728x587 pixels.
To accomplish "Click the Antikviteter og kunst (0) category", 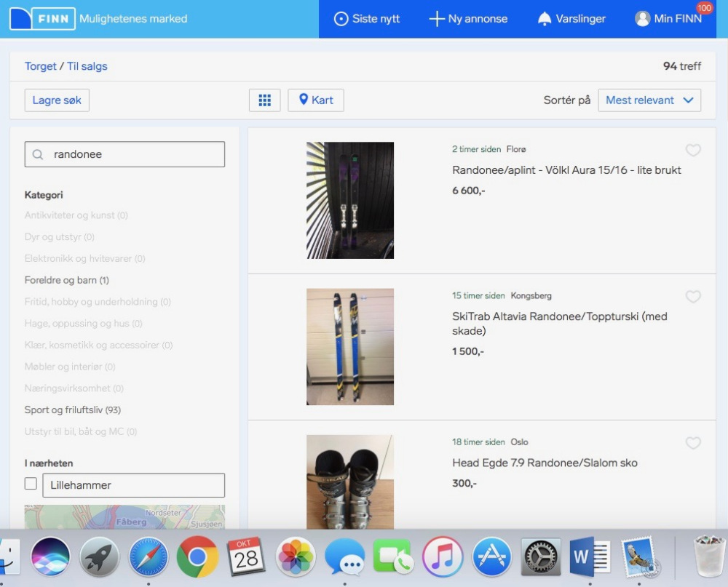I will click(x=76, y=215).
